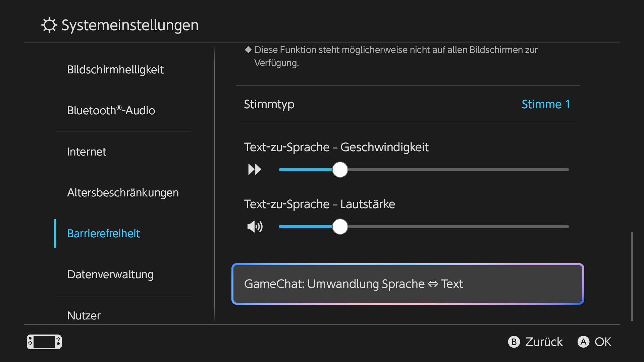Screen dimensions: 644x362
Task: Select the highlighted Barrierefreiheit category
Action: pos(103,234)
